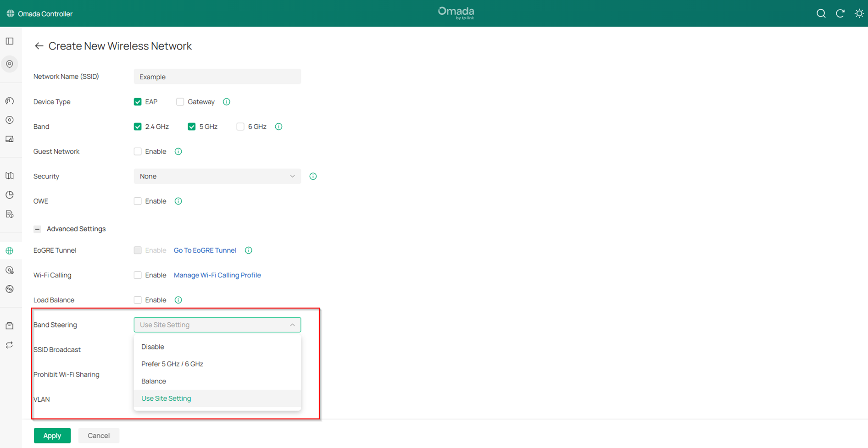
Task: Select the Sites map pin icon
Action: click(10, 64)
